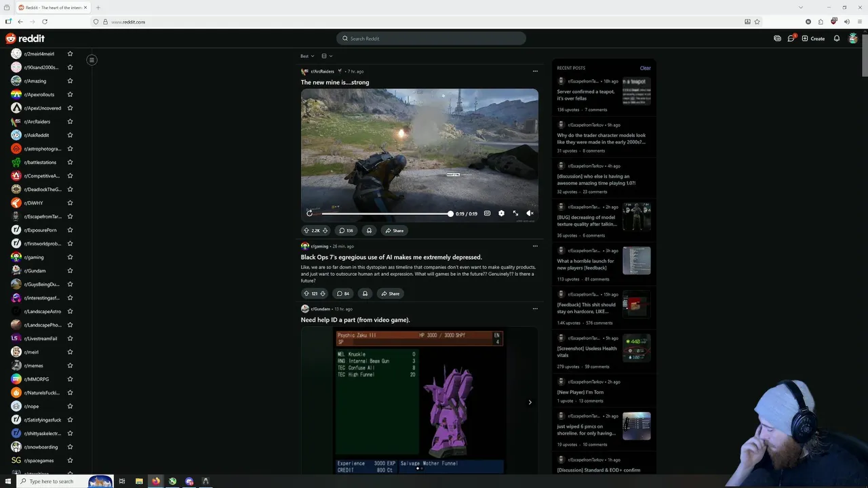
Task: Favorite r/nope with its star
Action: pyautogui.click(x=70, y=406)
